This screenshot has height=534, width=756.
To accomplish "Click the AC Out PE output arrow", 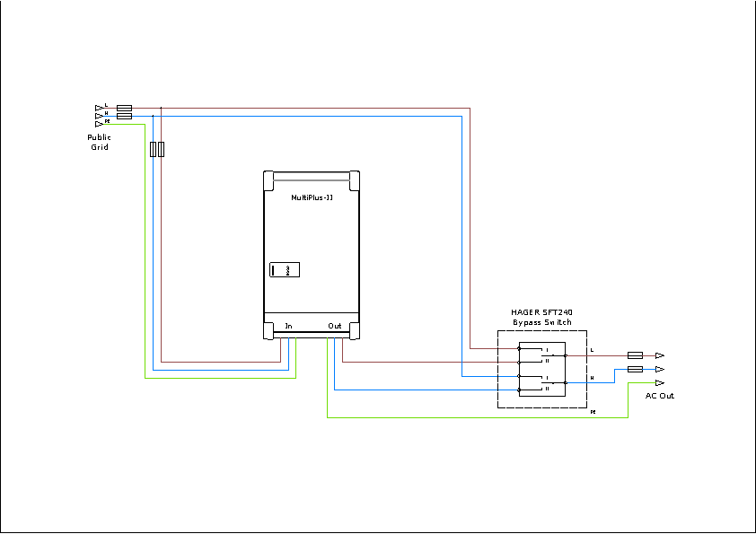I will 660,382.
